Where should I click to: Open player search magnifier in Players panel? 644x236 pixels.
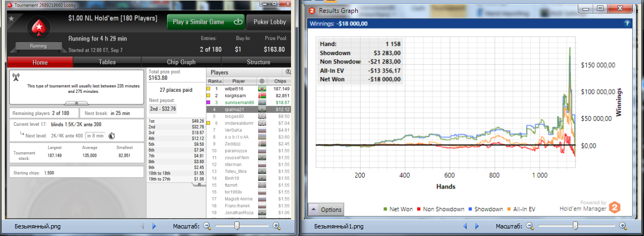coord(288,72)
